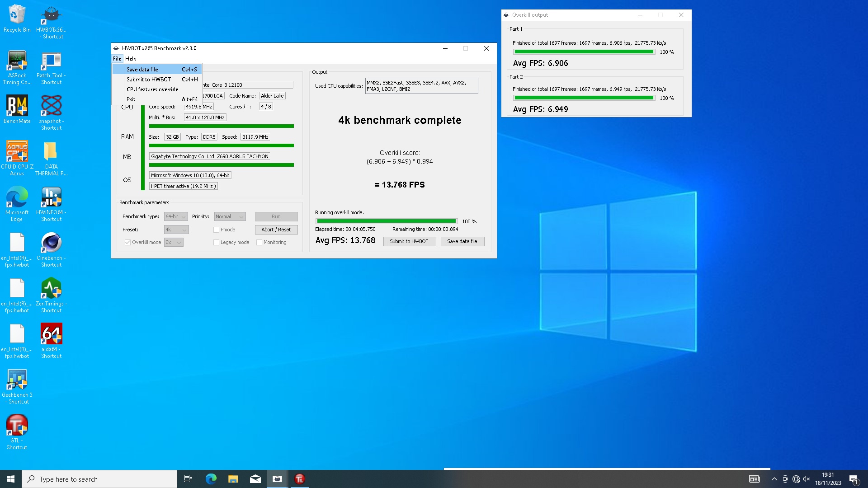Open the Patch_Tool shortcut icon

tap(51, 68)
